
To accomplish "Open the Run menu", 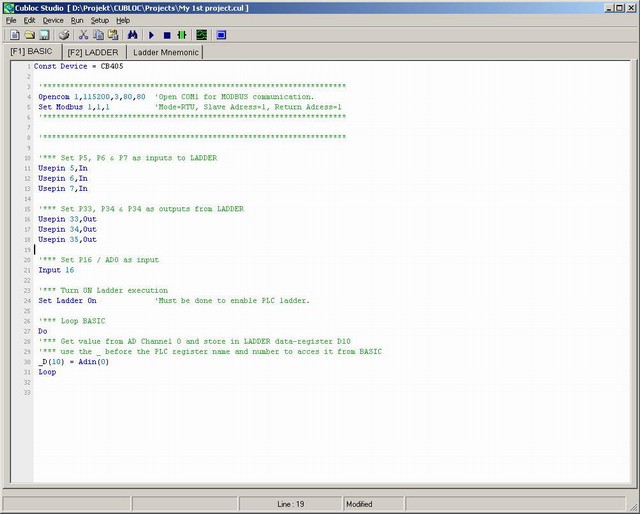I will 77,20.
